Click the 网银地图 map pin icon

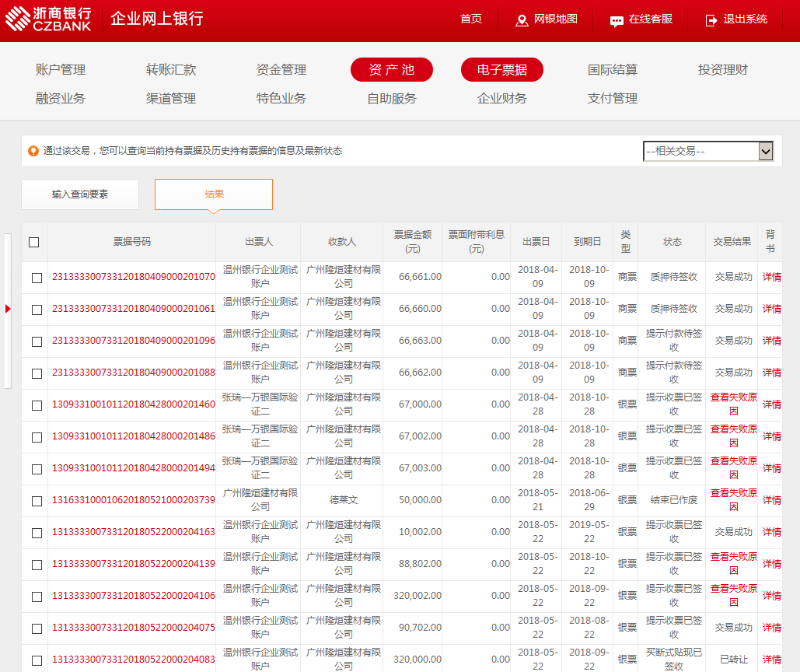click(522, 20)
